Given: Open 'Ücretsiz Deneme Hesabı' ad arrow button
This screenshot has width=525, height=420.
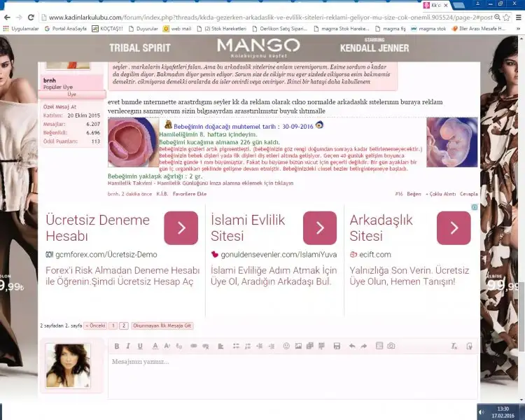Looking at the screenshot, I should [181, 227].
